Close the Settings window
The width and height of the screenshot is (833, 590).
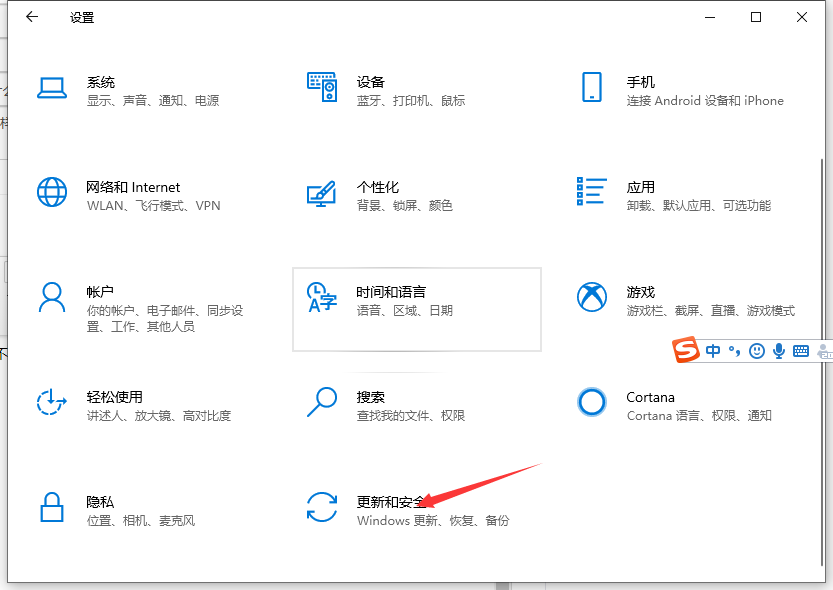(x=802, y=17)
